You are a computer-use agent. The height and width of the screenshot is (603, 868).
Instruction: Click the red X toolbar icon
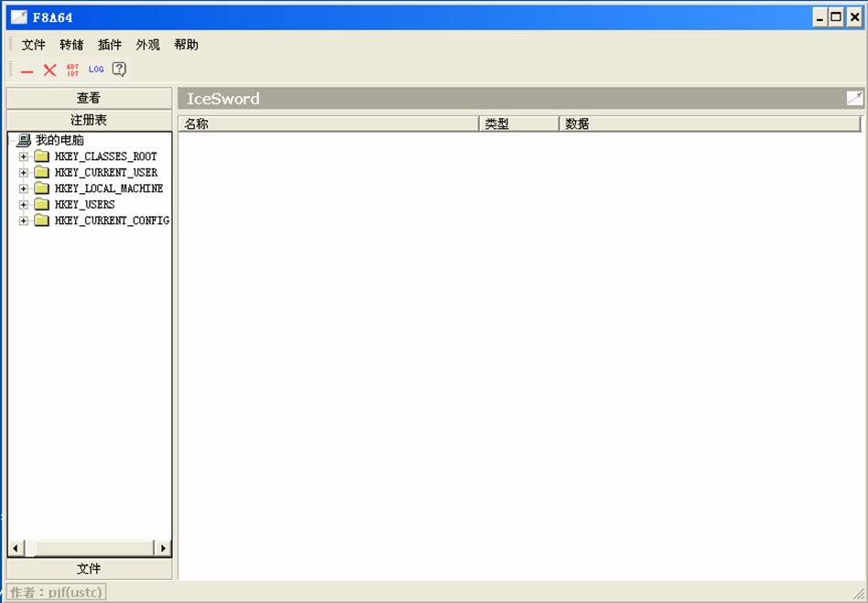(x=49, y=70)
